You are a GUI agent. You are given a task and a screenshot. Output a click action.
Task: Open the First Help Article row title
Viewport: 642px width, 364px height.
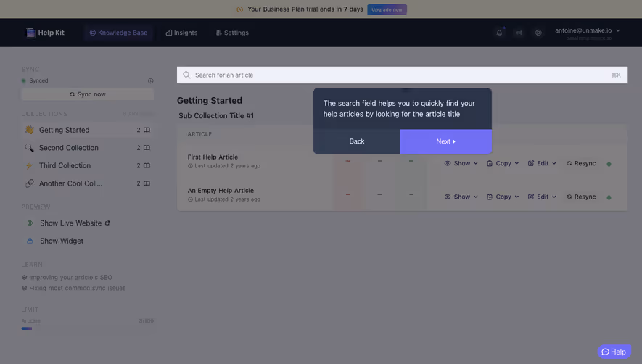(x=213, y=157)
